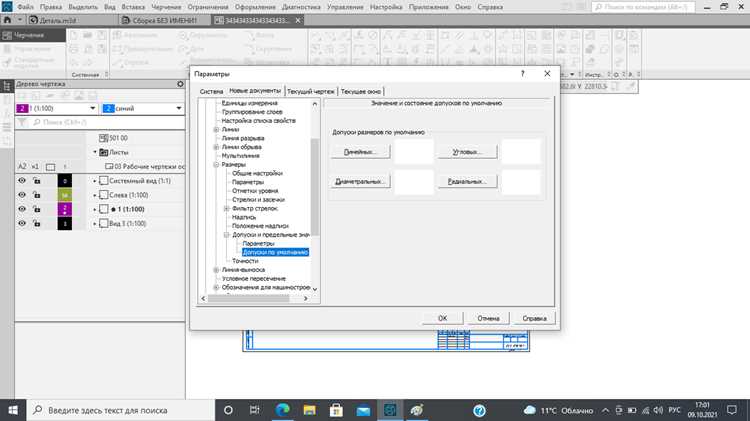Click the KOMPAS app icon in the taskbar
The height and width of the screenshot is (421, 750).
(x=390, y=410)
